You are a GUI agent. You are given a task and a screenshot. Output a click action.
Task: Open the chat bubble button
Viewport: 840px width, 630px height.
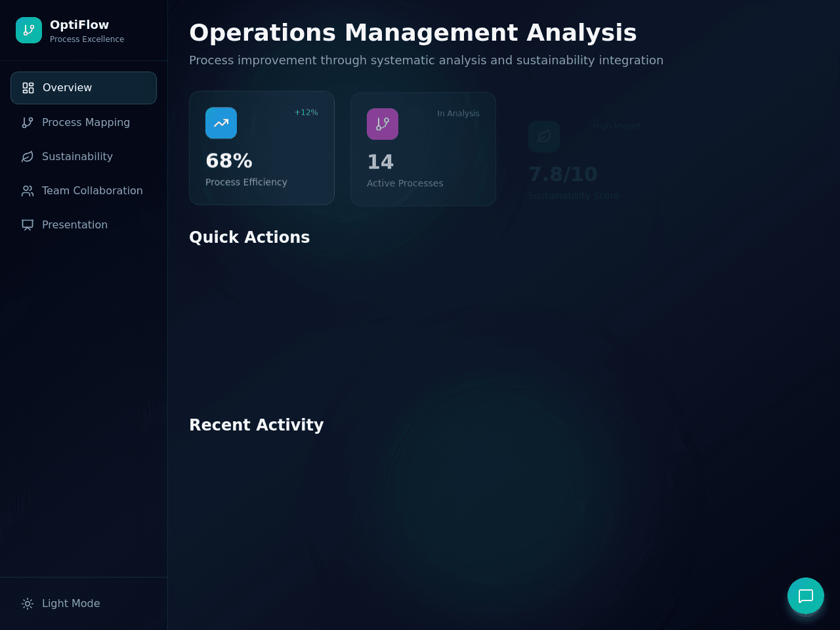(806, 596)
